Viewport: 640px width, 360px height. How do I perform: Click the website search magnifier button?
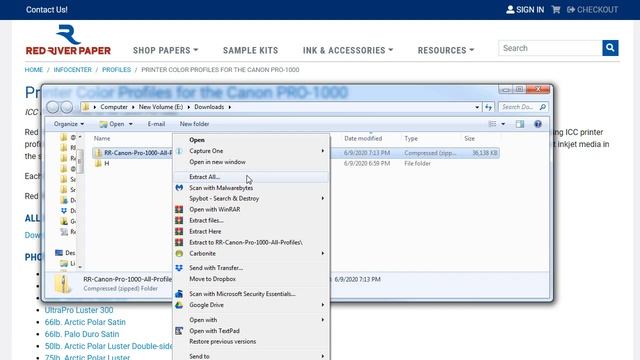[x=610, y=48]
